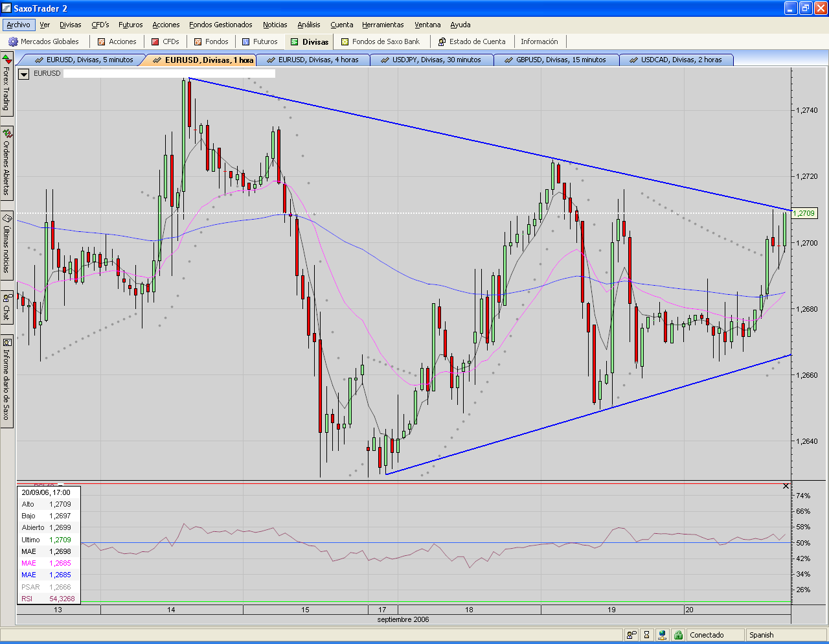Viewport: 829px width, 644px height.
Task: Switch to USDCAD 2 horas chart tab
Action: coord(677,60)
